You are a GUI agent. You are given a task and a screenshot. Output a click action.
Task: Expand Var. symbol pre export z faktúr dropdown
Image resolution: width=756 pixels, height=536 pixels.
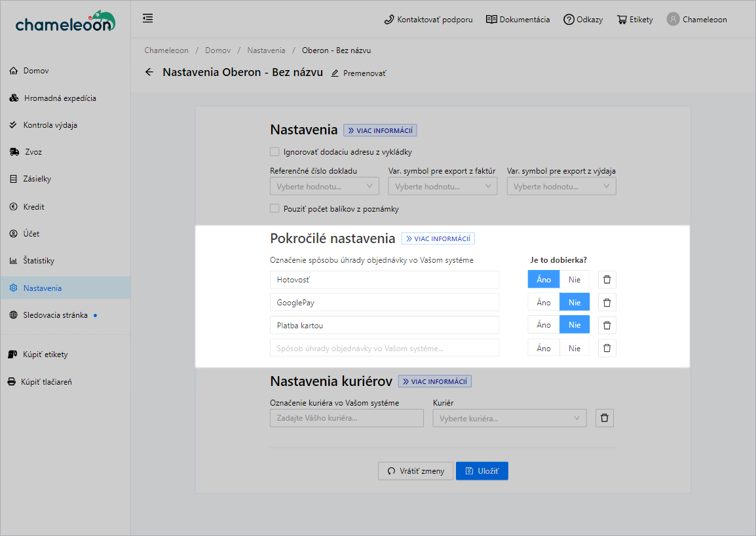[x=442, y=186]
